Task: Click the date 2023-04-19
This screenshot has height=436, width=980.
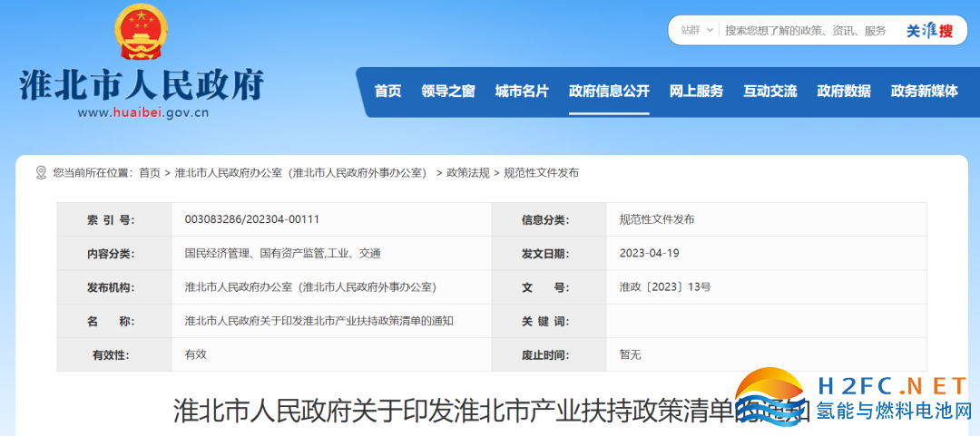Action: click(x=649, y=253)
